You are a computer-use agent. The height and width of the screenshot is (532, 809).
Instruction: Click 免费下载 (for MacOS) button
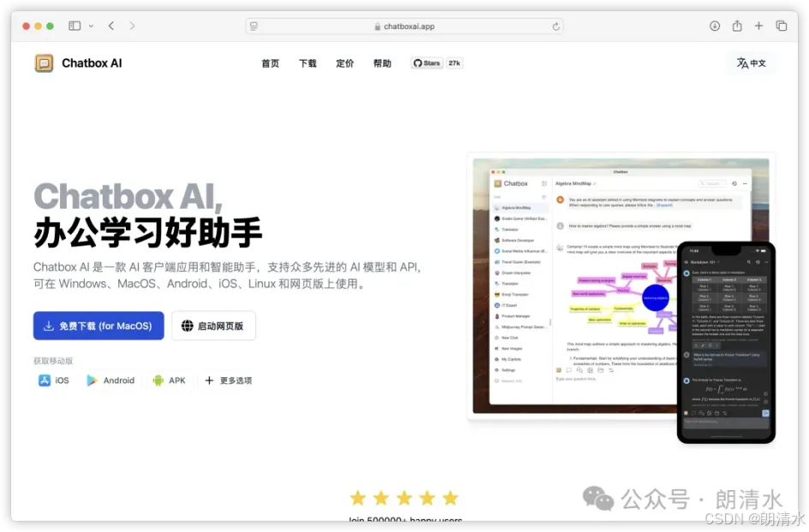(98, 326)
